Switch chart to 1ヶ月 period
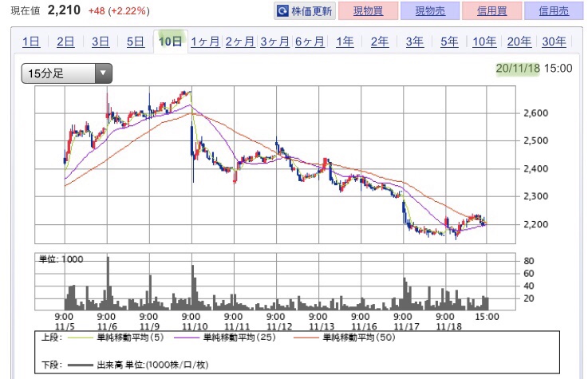Screen dimensions: 588x379 point(205,41)
